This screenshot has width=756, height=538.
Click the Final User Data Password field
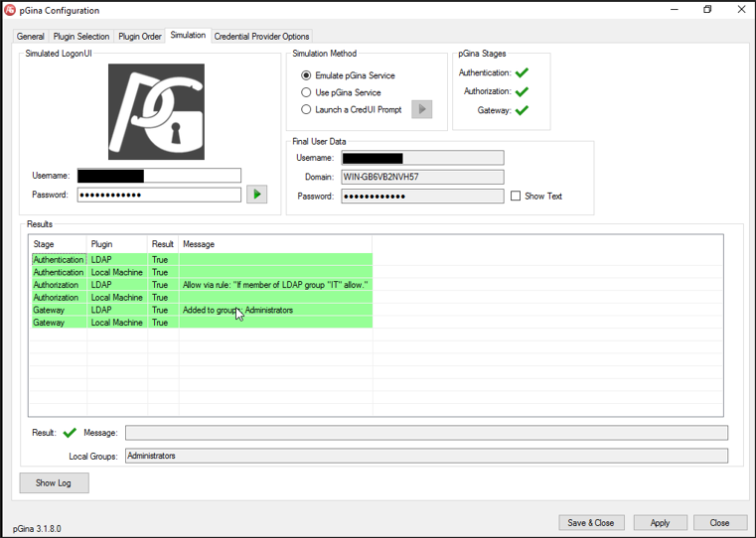click(x=422, y=196)
